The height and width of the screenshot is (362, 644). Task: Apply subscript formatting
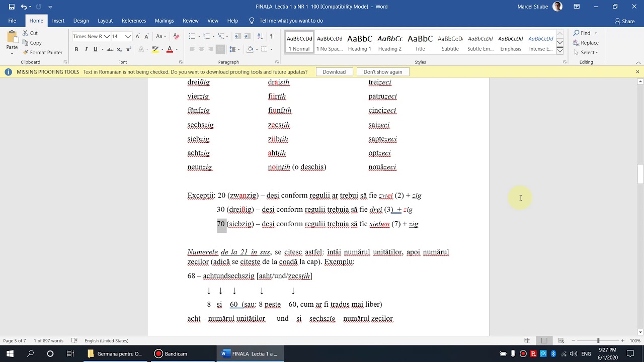119,49
